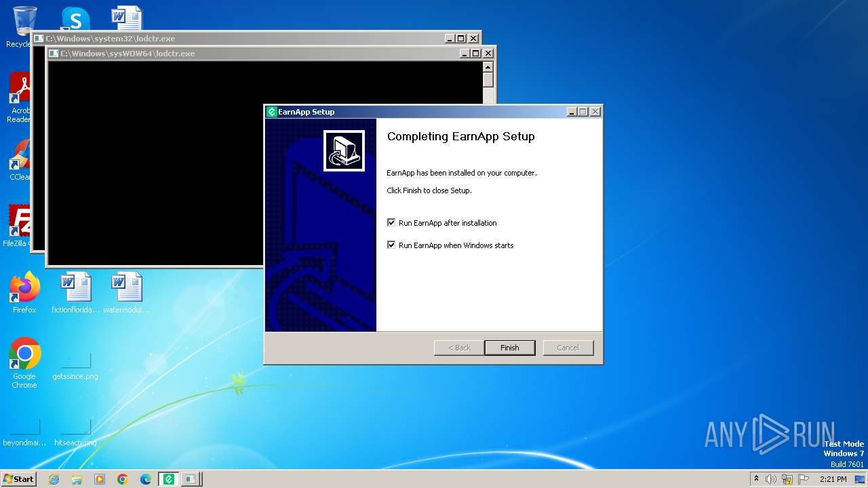Show hidden tray icons
The width and height of the screenshot is (868, 488).
click(756, 479)
